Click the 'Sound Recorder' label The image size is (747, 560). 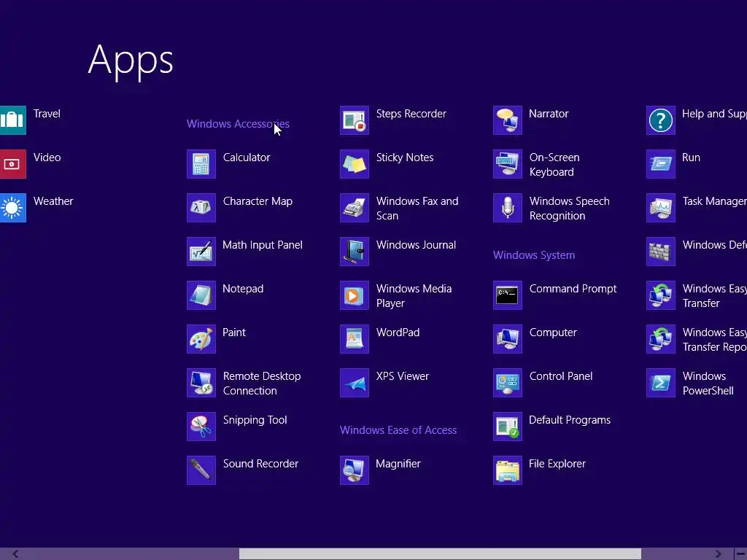click(x=260, y=464)
